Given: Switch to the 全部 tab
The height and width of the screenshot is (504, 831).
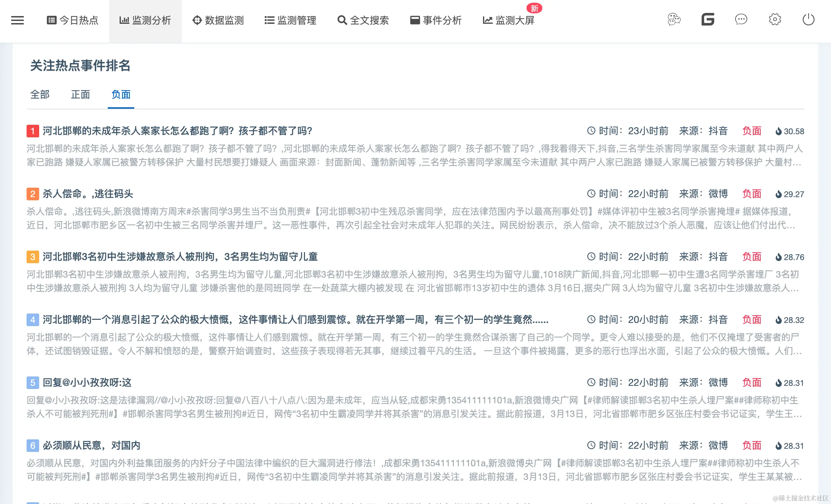Looking at the screenshot, I should (40, 94).
